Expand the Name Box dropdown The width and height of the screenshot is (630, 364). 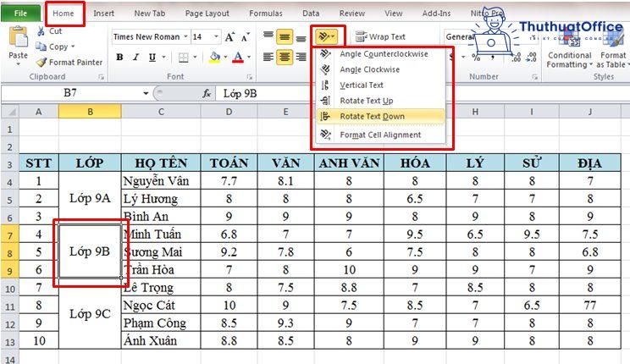(146, 94)
